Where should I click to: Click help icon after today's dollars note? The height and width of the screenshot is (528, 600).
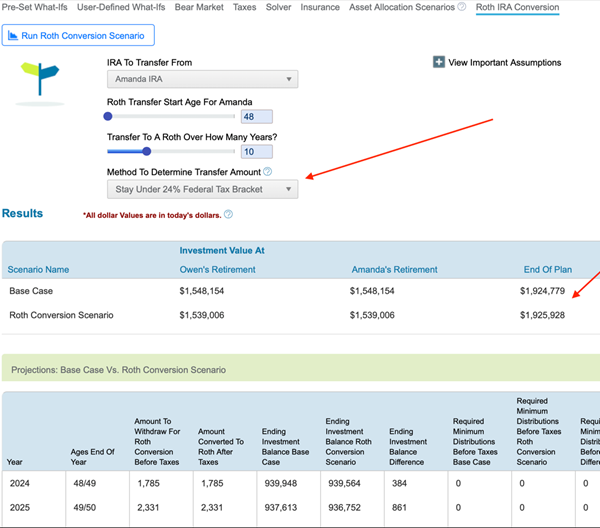pos(228,214)
